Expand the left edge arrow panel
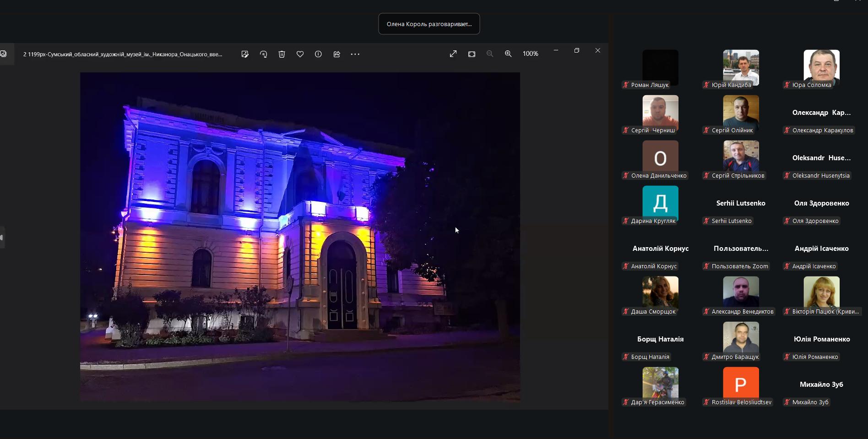 coord(2,238)
